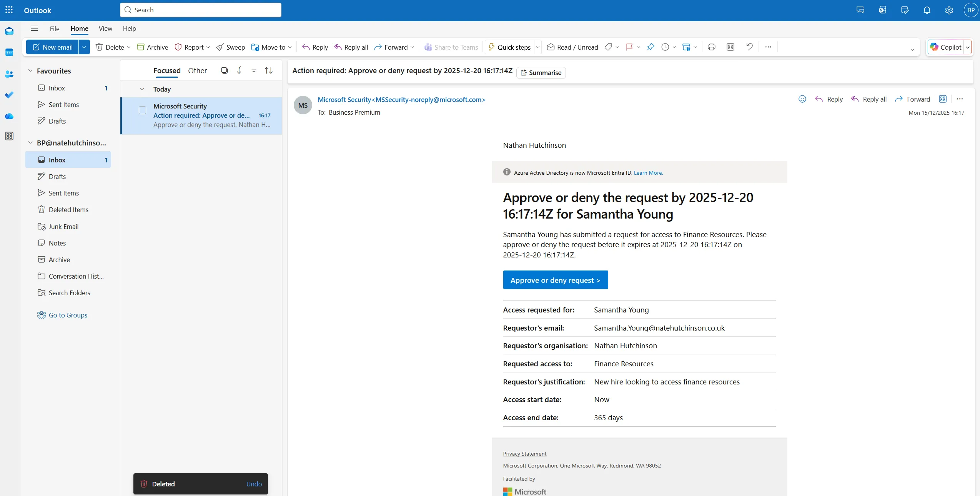The width and height of the screenshot is (980, 496).
Task: Open the Junk Email folder
Action: (x=68, y=227)
